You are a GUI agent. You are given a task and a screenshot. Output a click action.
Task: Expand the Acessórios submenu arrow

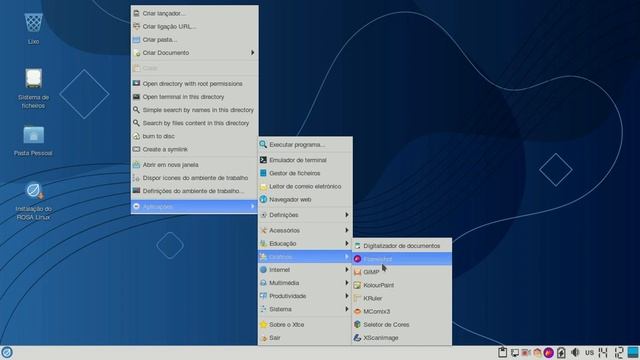(347, 230)
